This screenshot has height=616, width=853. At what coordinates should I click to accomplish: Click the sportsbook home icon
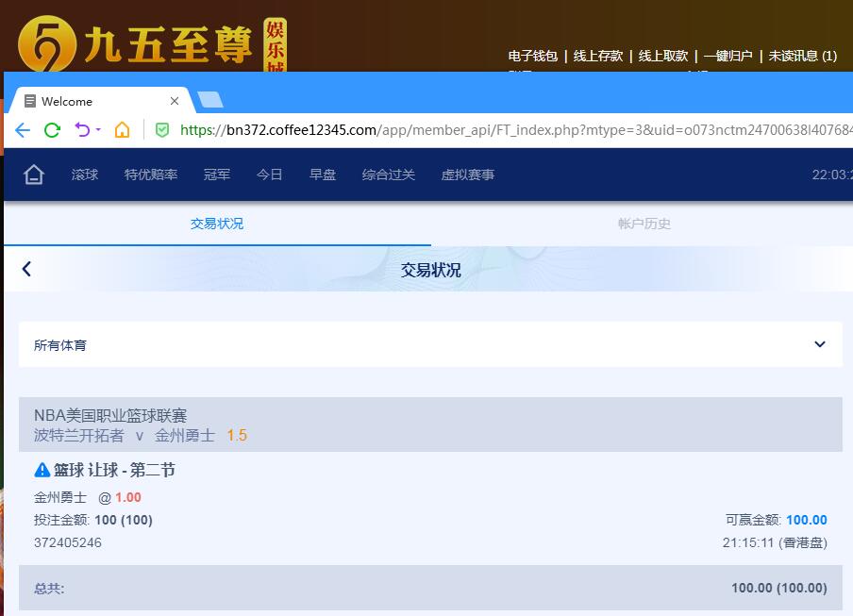coord(34,175)
